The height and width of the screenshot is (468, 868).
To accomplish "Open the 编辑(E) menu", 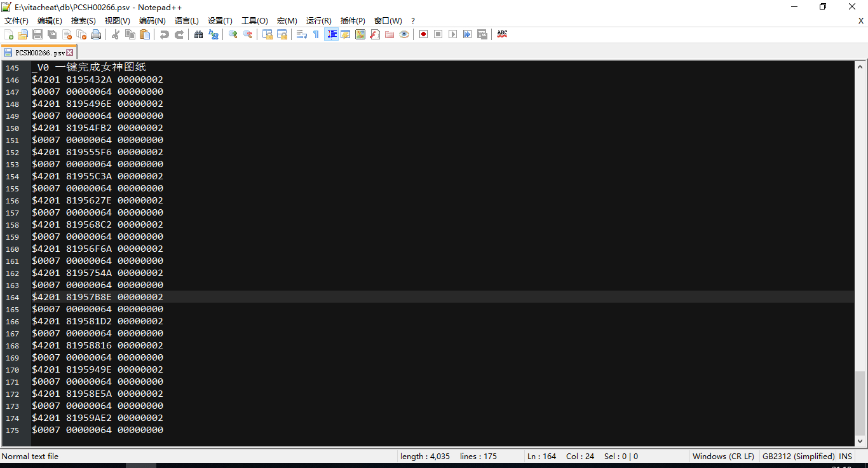I will tap(50, 21).
